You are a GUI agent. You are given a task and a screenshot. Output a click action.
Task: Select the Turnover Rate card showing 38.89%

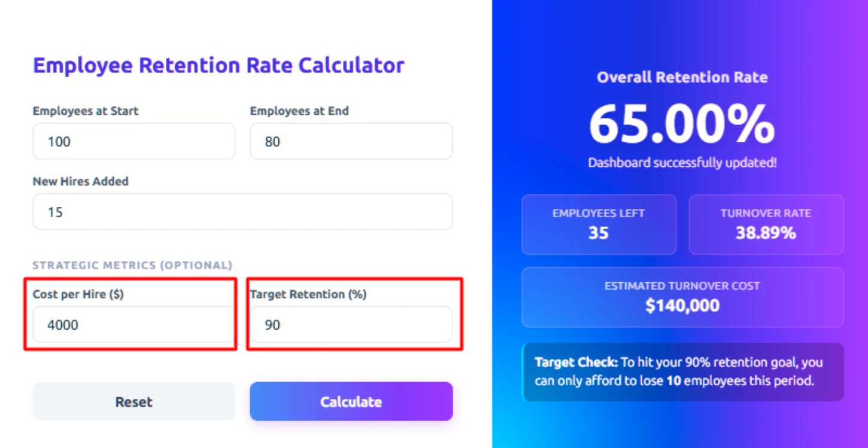(x=766, y=224)
